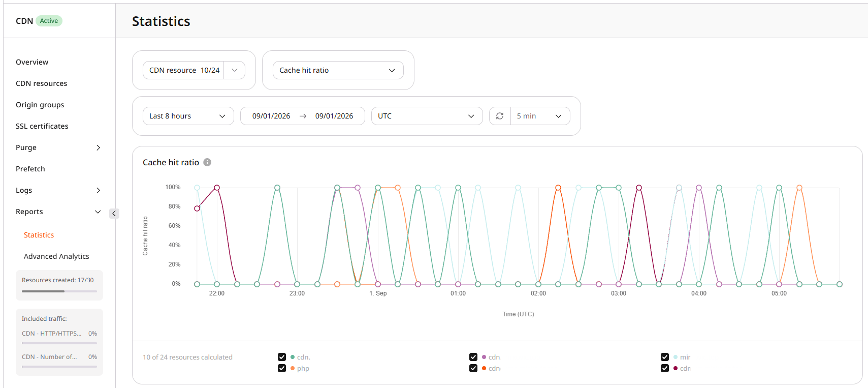Toggle the 'mir' legend checkbox
This screenshot has height=388, width=868.
point(665,357)
